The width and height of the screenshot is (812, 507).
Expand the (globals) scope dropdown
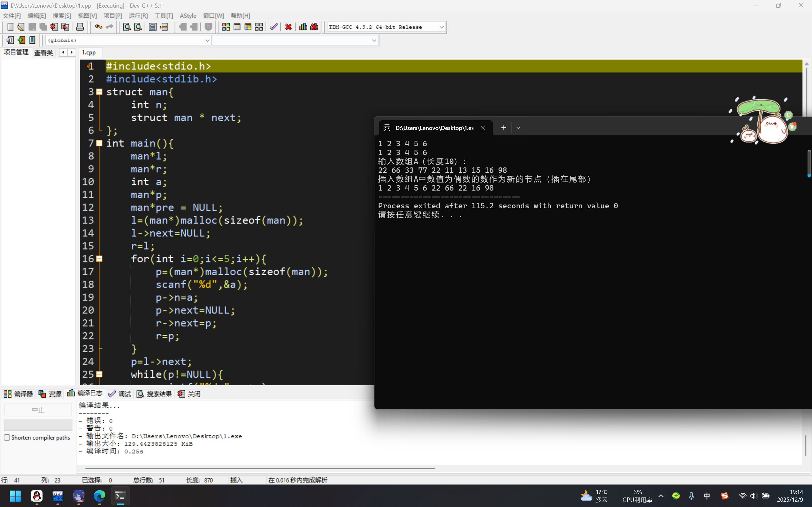(x=207, y=41)
